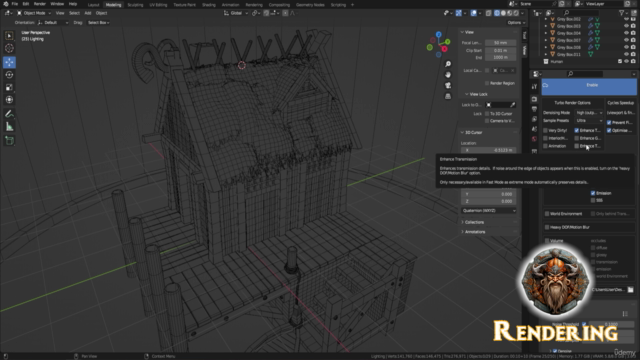The width and height of the screenshot is (640, 360).
Task: Hide Grey Box.003 with its eye icon
Action: click(x=626, y=26)
